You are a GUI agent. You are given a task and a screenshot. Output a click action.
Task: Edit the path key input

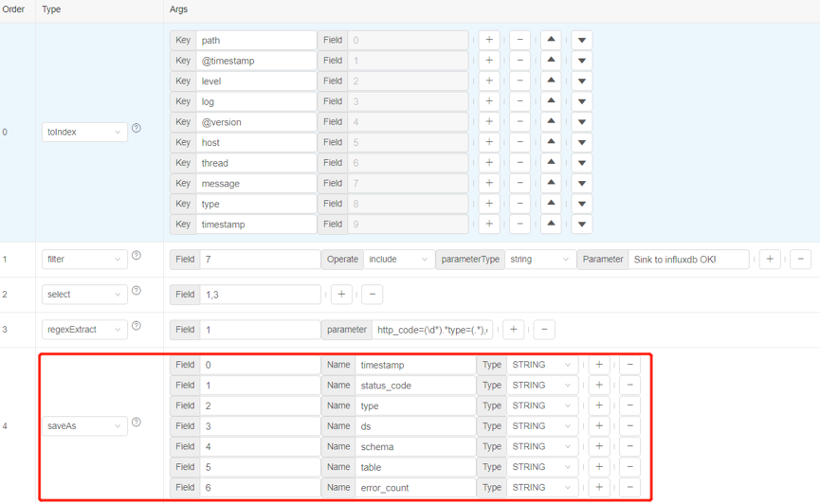(256, 40)
